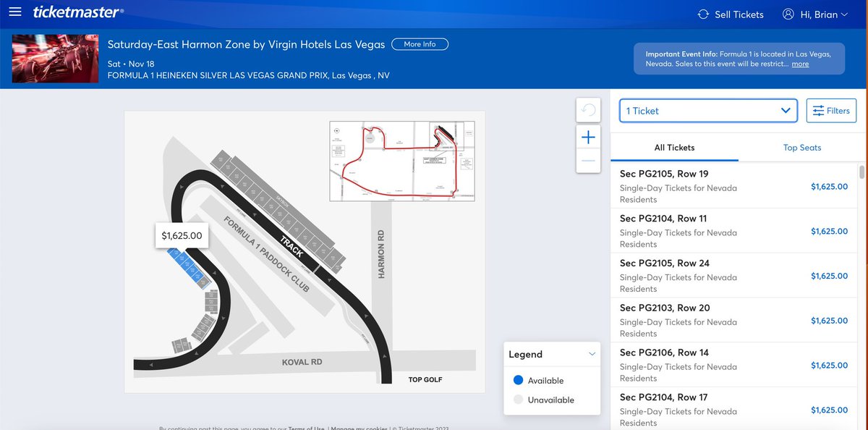This screenshot has height=430, width=868.
Task: Open the hamburger main menu
Action: [x=16, y=13]
